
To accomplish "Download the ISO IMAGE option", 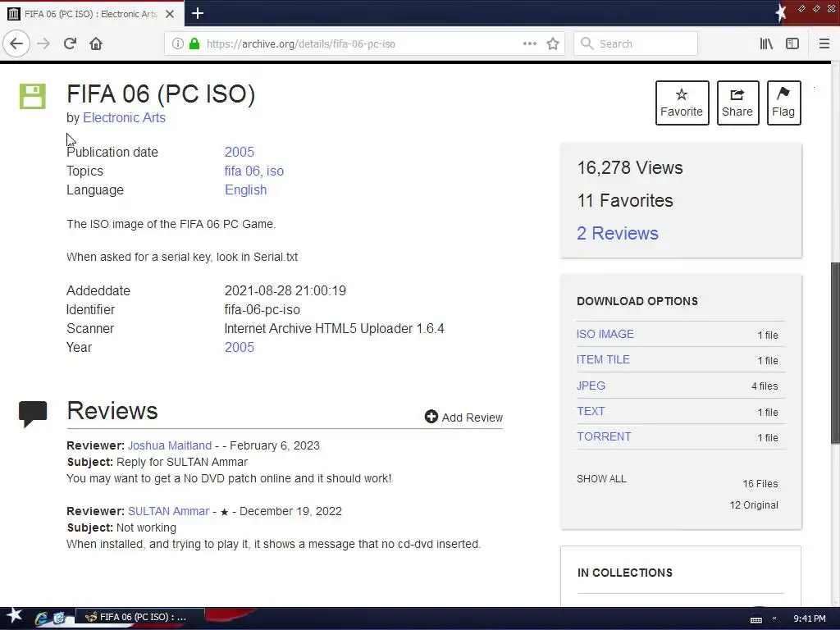I will (605, 334).
